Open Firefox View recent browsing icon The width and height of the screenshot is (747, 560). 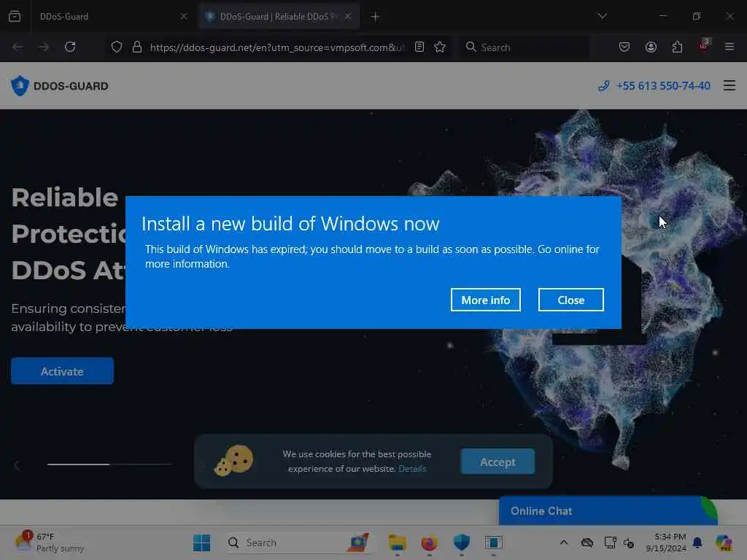coord(15,17)
